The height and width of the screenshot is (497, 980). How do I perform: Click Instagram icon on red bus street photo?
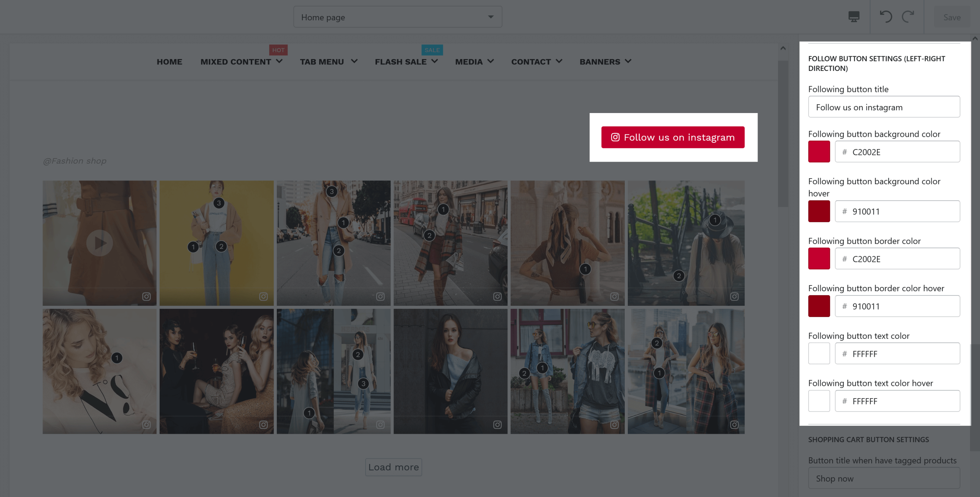(x=497, y=296)
